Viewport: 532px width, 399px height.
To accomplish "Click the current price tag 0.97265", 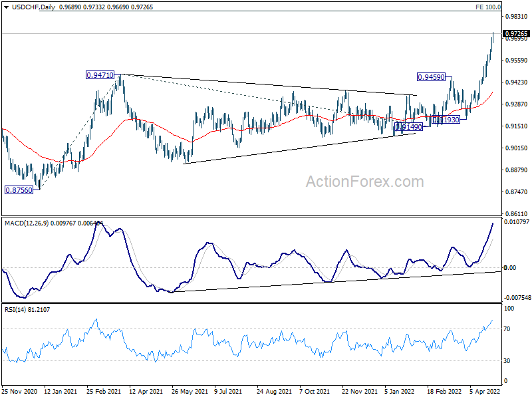I will click(x=517, y=34).
